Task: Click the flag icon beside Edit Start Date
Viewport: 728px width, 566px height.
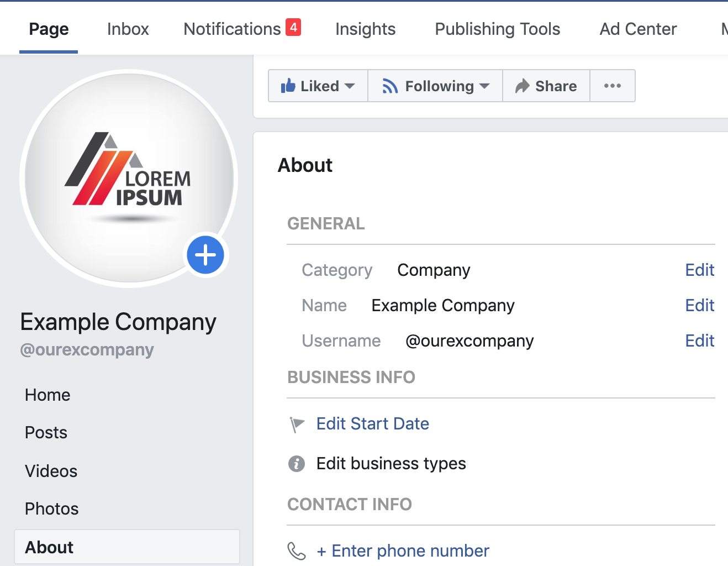Action: 297,424
